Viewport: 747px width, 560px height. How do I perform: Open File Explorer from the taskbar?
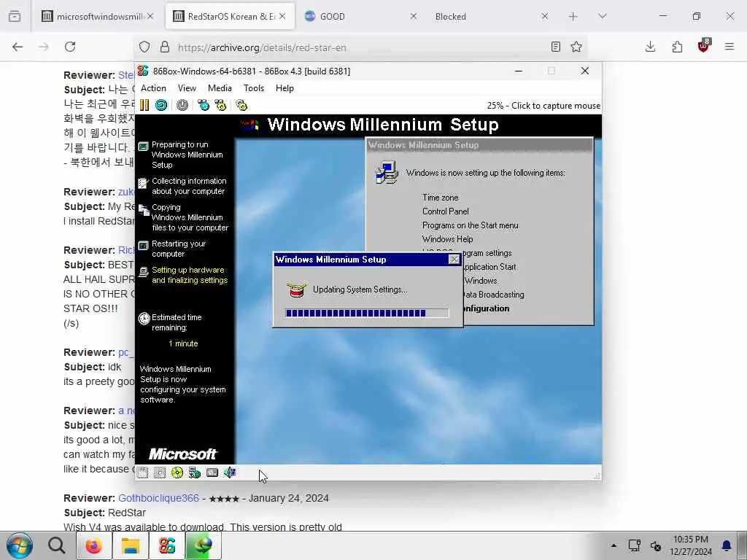130,545
